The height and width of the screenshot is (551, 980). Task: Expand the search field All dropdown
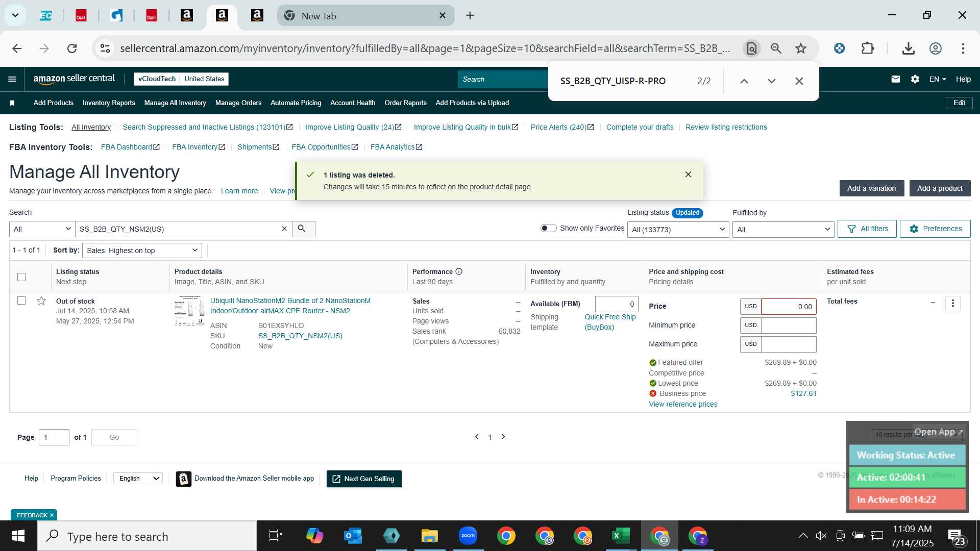click(x=42, y=229)
